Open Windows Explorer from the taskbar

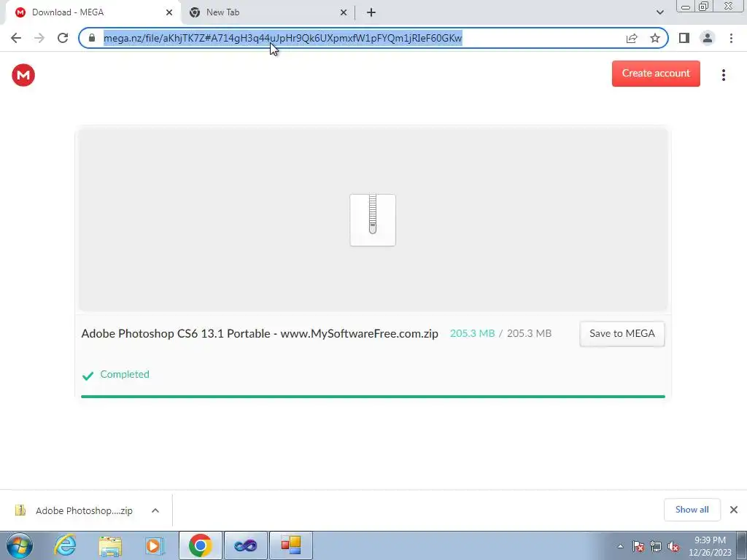pos(110,545)
